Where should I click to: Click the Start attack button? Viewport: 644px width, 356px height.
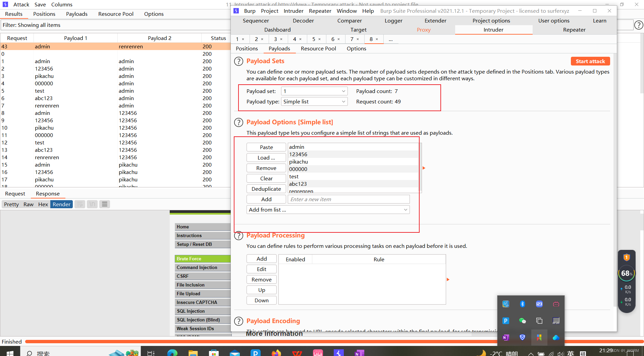pyautogui.click(x=590, y=61)
